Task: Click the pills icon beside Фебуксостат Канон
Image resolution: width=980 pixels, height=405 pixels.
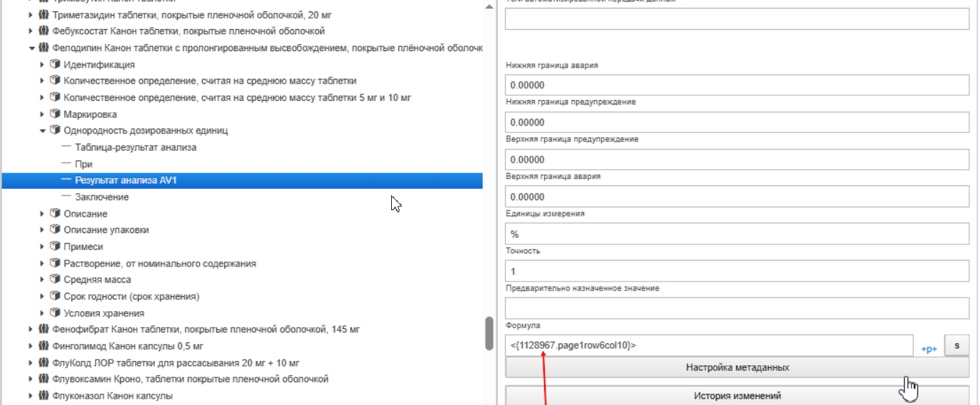Action: coord(43,31)
